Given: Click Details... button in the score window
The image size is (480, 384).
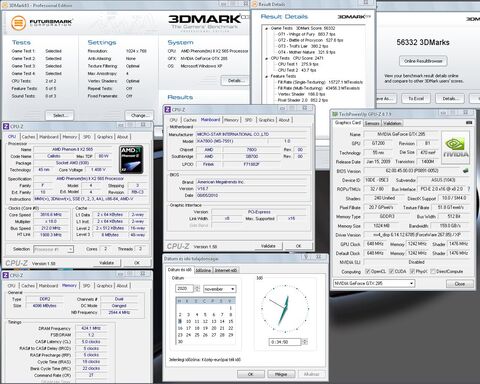Looking at the screenshot, I should (x=450, y=99).
